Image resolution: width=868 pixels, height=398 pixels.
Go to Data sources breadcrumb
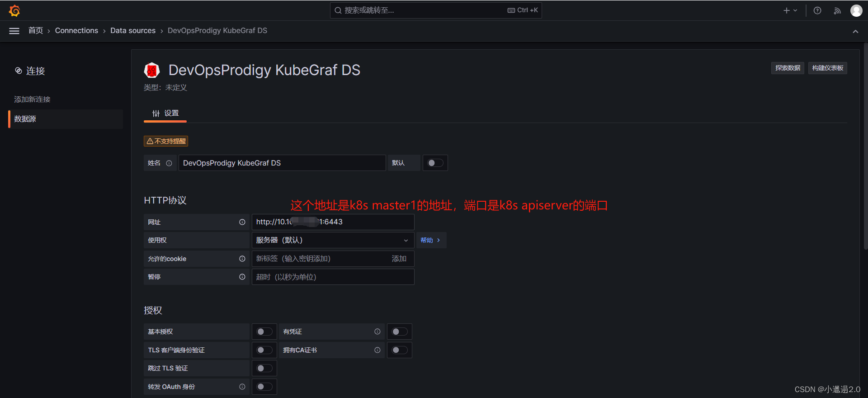pyautogui.click(x=133, y=31)
